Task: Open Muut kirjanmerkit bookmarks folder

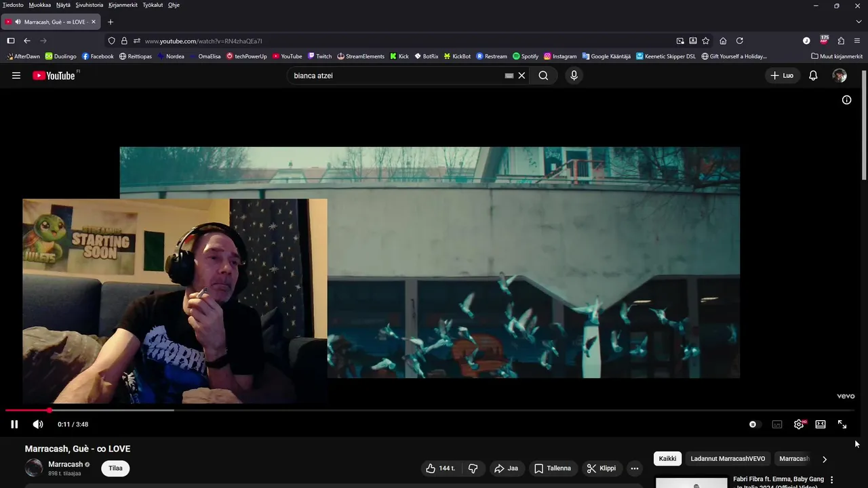Action: coord(837,56)
